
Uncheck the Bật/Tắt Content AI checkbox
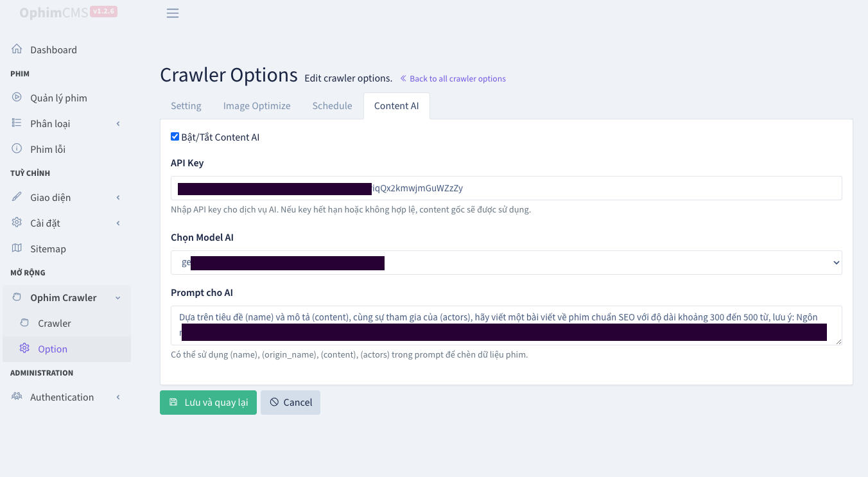coord(175,136)
